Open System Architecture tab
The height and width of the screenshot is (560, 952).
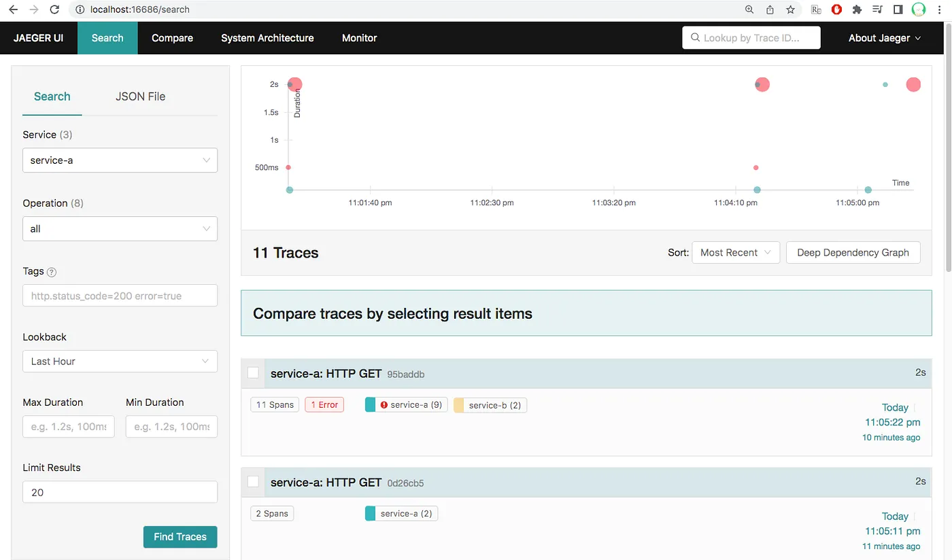(x=267, y=38)
